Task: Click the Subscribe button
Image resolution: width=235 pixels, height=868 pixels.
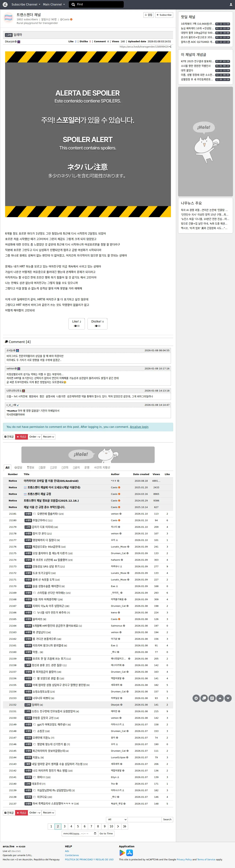Action: pos(164,15)
